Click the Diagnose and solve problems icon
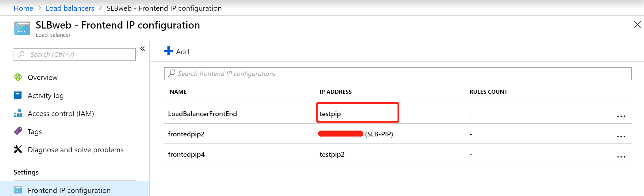 coord(18,149)
